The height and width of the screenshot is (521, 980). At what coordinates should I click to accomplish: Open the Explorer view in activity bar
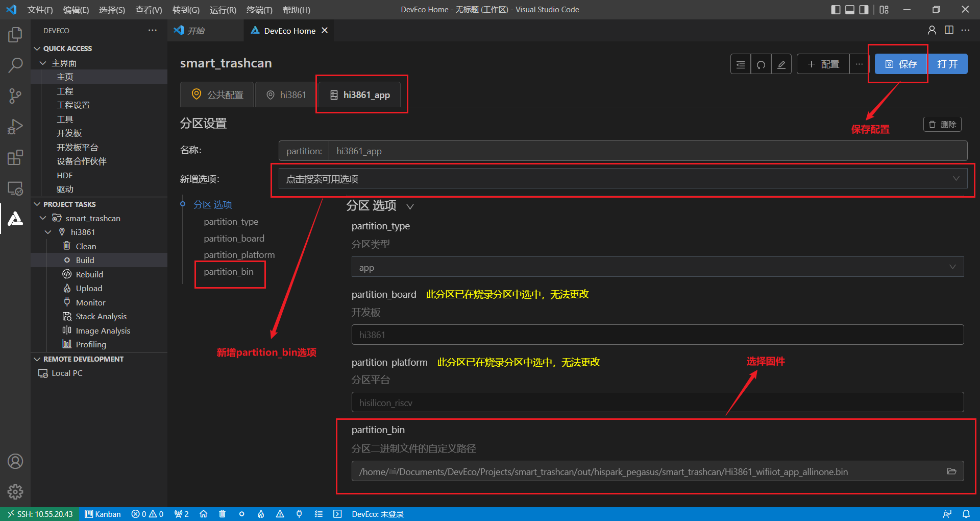(15, 35)
